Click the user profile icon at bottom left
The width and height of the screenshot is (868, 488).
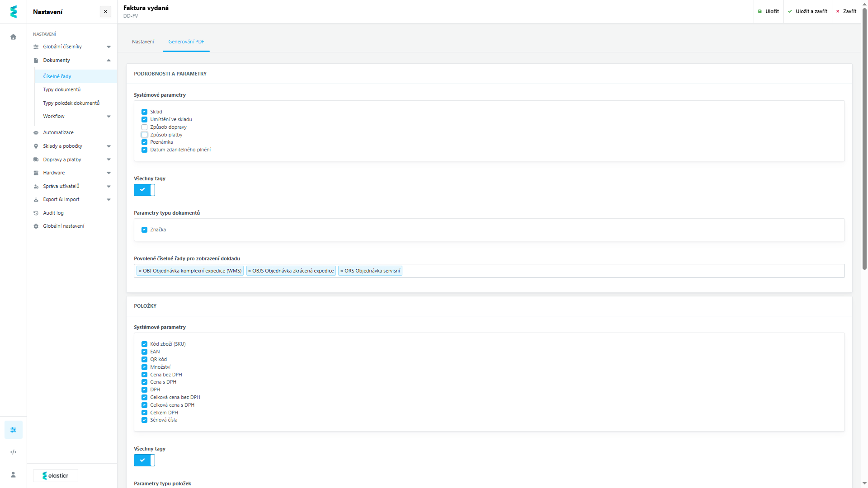(13, 474)
